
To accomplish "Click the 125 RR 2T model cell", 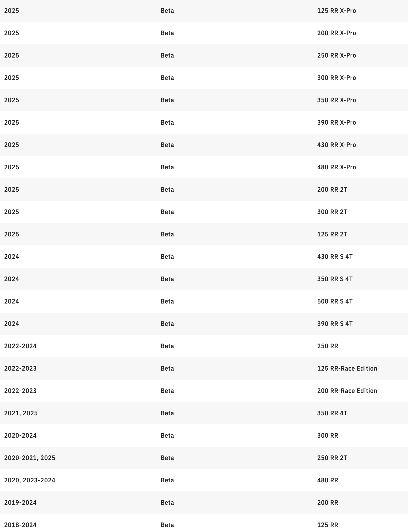I will 332,234.
